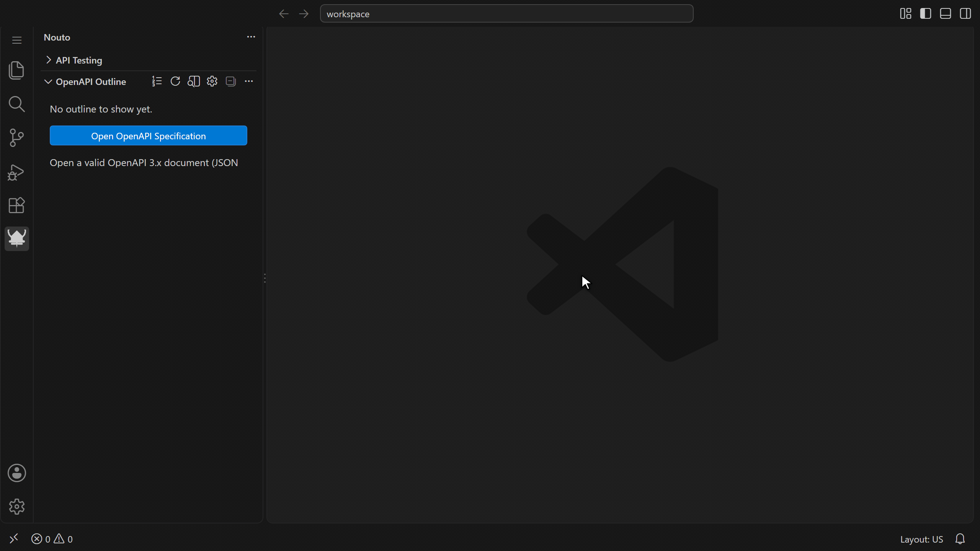
Task: Open the Manage gear menu
Action: tap(16, 507)
